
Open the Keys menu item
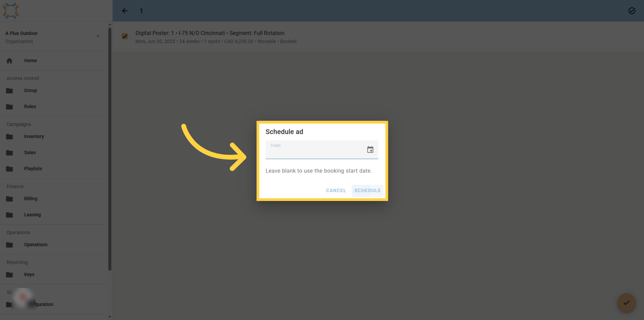click(x=54, y=274)
